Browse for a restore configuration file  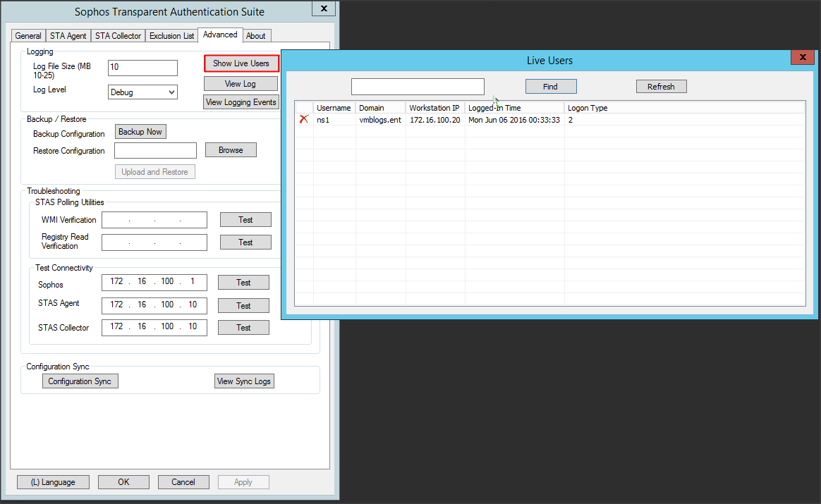point(231,150)
